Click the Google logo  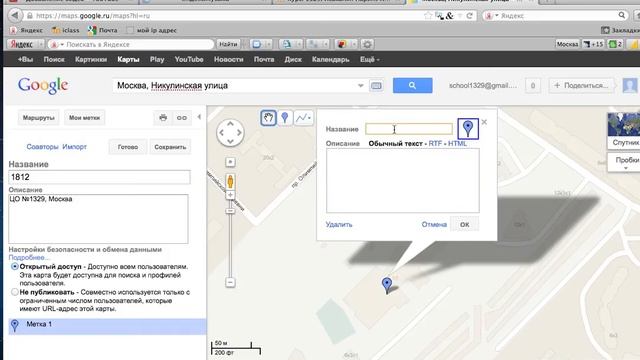[43, 86]
